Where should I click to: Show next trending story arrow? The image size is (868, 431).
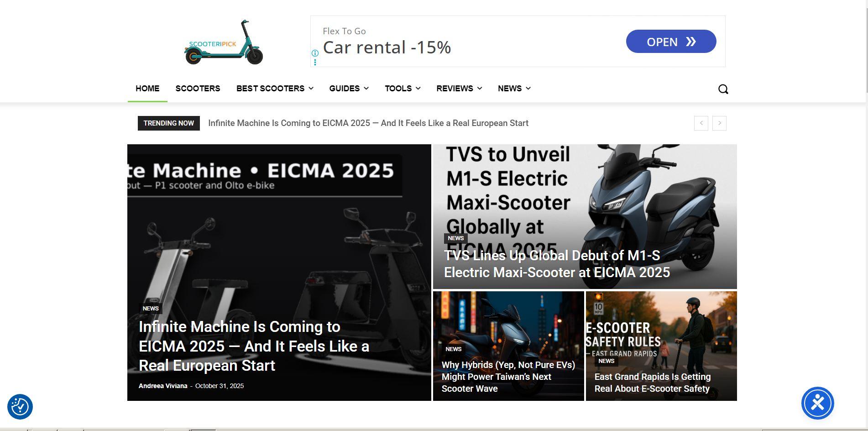(719, 123)
